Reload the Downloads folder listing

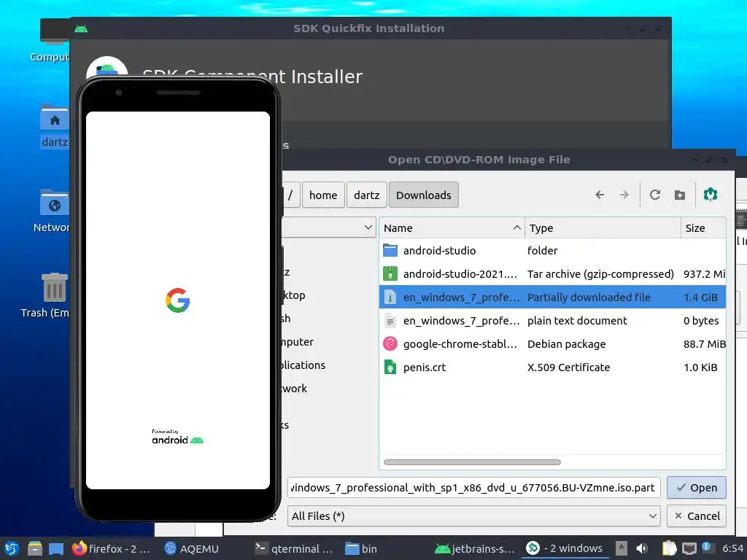click(x=655, y=195)
